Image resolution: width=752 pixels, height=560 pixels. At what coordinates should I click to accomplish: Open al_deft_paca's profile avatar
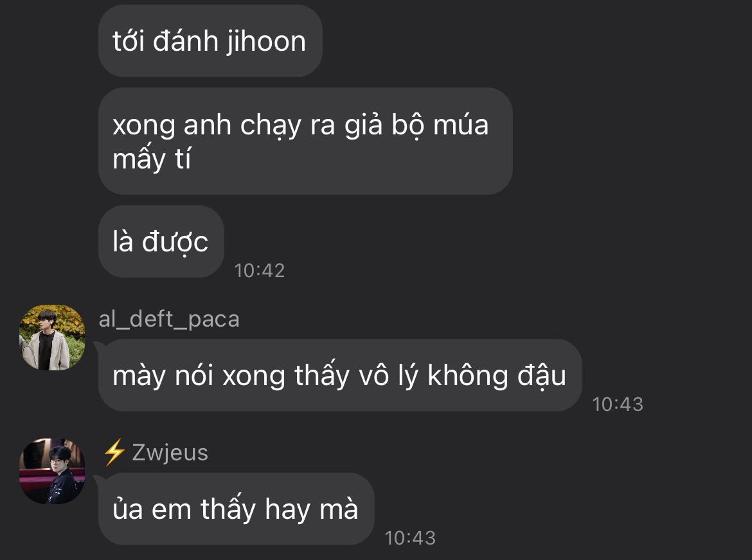52,338
